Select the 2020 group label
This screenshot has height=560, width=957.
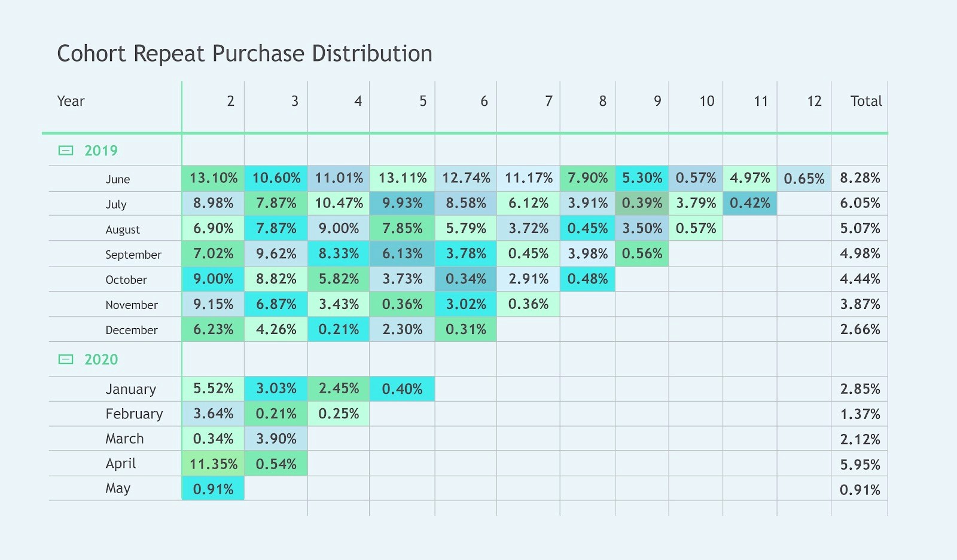101,359
